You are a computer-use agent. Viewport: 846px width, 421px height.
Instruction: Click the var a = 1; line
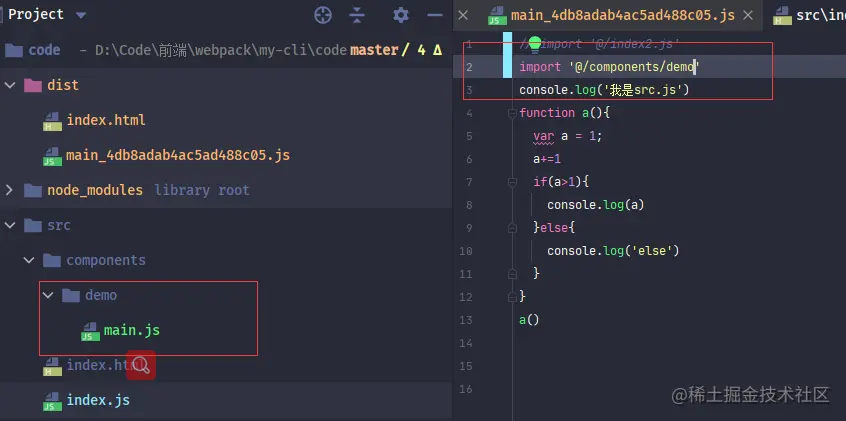coord(568,135)
